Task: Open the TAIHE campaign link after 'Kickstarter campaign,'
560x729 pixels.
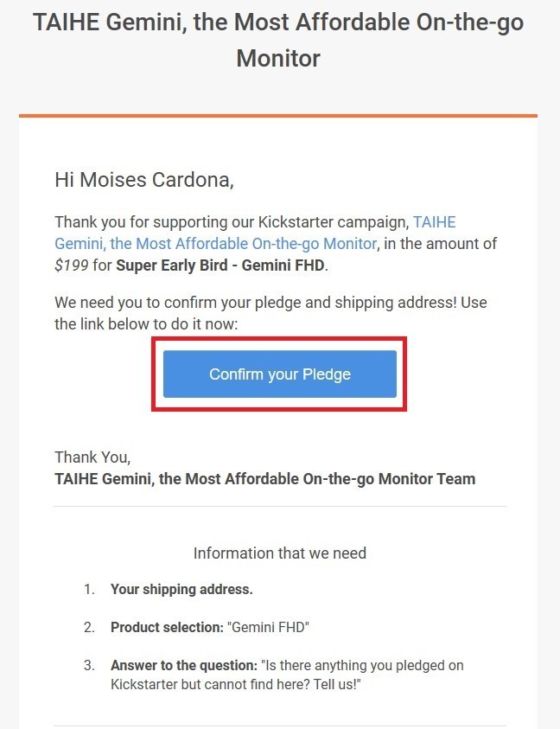Action: 435,222
